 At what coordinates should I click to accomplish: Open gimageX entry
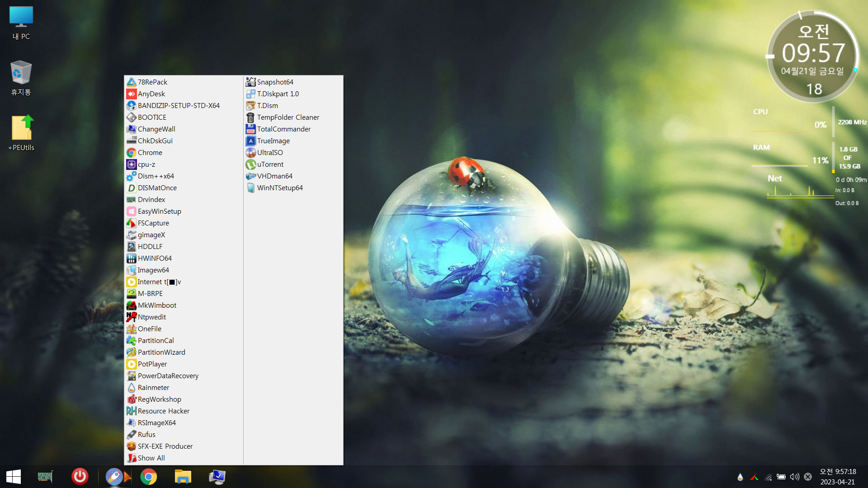coord(184,235)
